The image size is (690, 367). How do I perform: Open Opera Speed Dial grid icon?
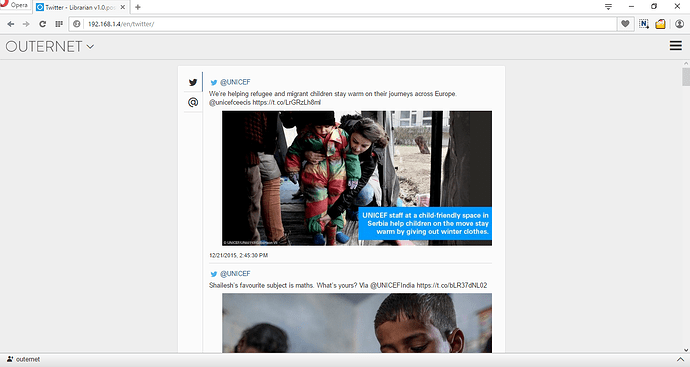[59, 24]
